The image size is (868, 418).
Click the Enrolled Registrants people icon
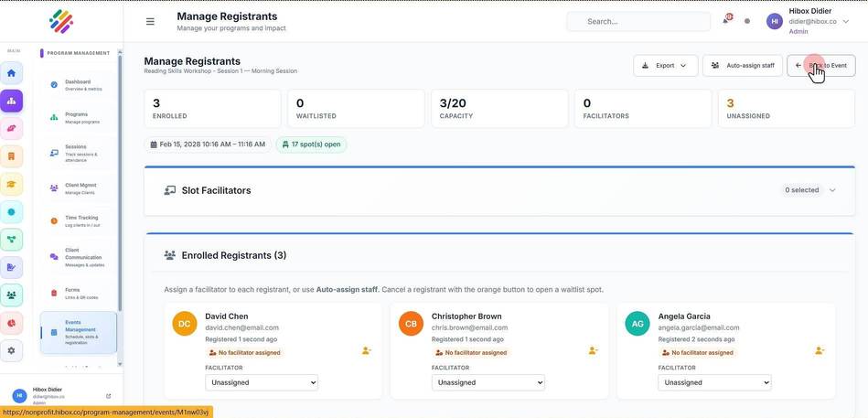tap(169, 255)
